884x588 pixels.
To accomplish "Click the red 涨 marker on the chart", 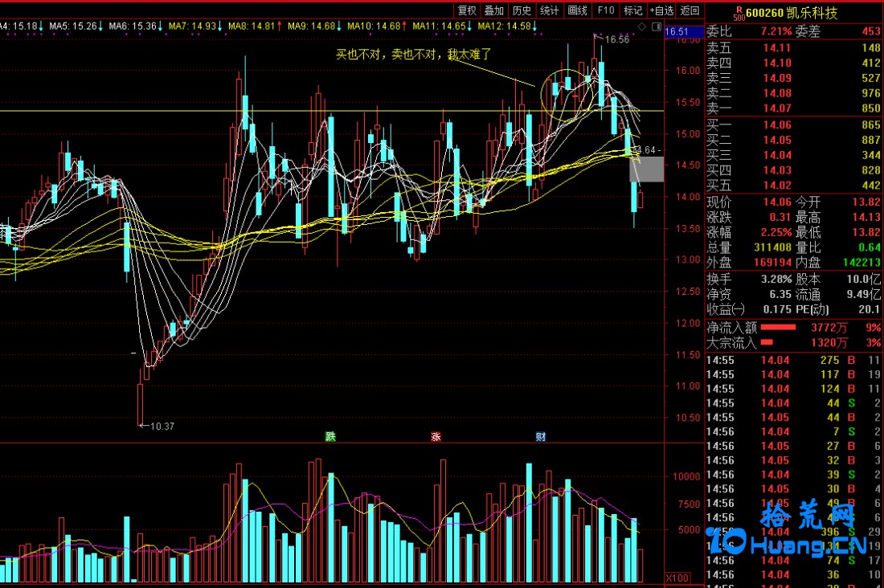I will (x=436, y=436).
